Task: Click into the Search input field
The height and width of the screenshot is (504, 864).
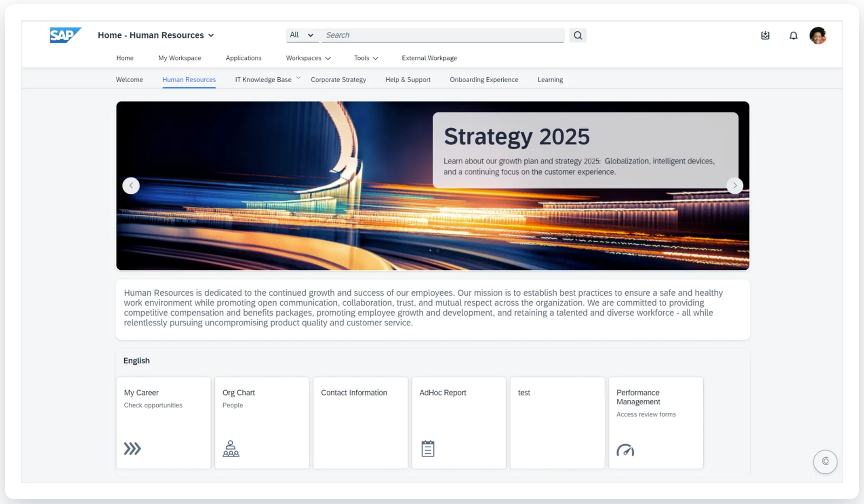Action: [443, 35]
